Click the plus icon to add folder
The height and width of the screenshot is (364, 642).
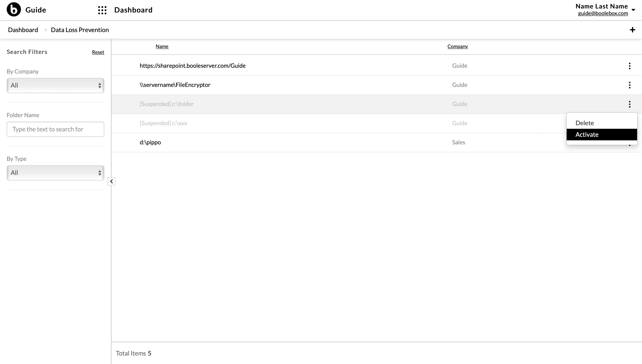click(x=632, y=30)
